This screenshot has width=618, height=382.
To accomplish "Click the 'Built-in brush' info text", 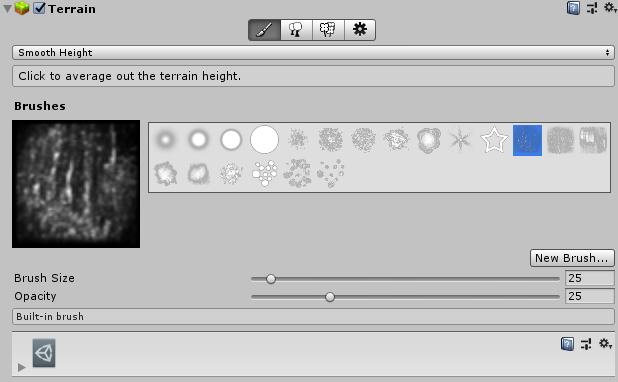I will coord(50,317).
